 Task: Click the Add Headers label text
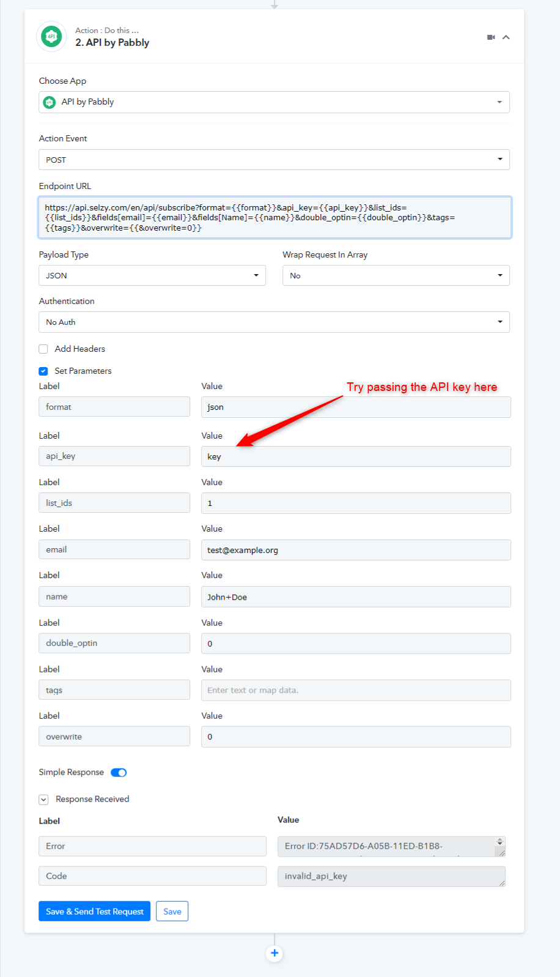point(80,349)
